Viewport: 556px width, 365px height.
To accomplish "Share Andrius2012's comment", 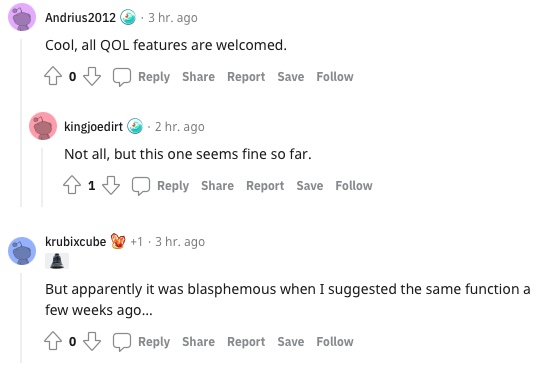I will pyautogui.click(x=198, y=77).
